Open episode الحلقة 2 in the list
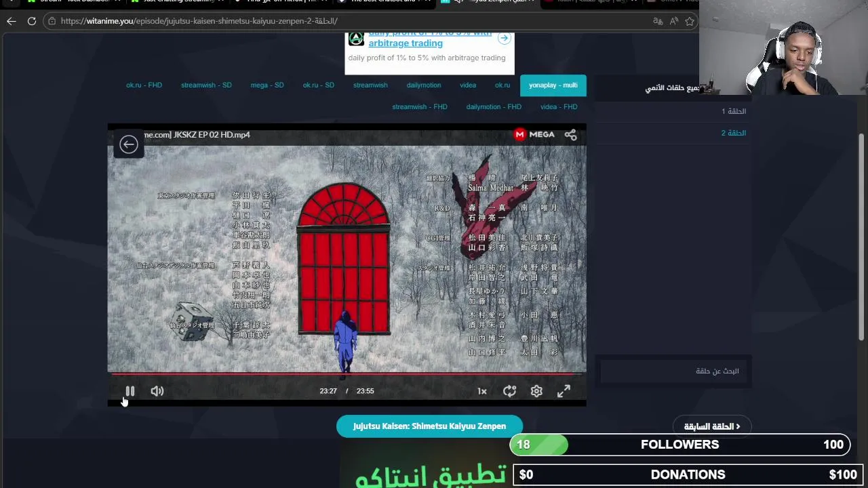The image size is (868, 488). [x=734, y=133]
